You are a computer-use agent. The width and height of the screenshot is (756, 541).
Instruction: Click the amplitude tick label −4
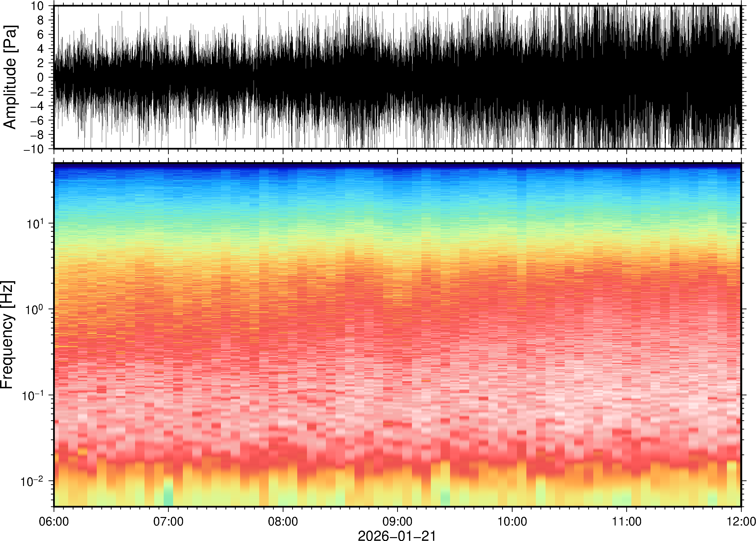(37, 106)
